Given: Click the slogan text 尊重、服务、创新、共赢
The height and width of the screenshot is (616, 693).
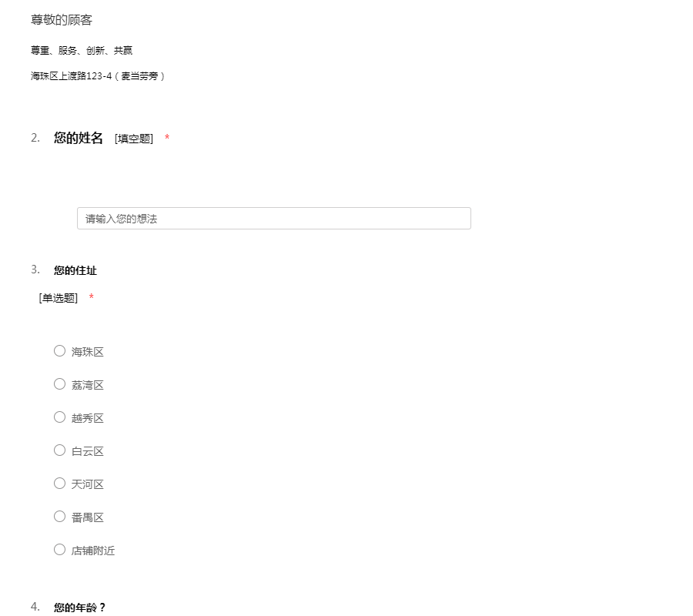Looking at the screenshot, I should (82, 51).
